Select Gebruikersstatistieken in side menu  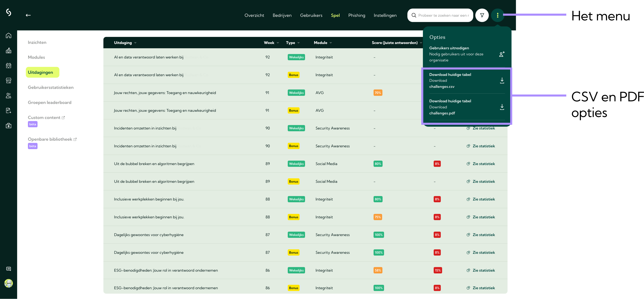click(50, 87)
